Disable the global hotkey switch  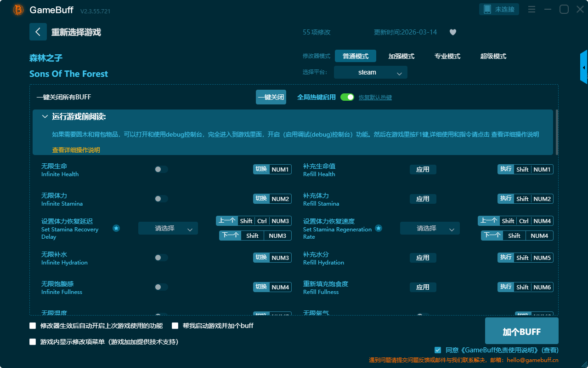pyautogui.click(x=347, y=97)
